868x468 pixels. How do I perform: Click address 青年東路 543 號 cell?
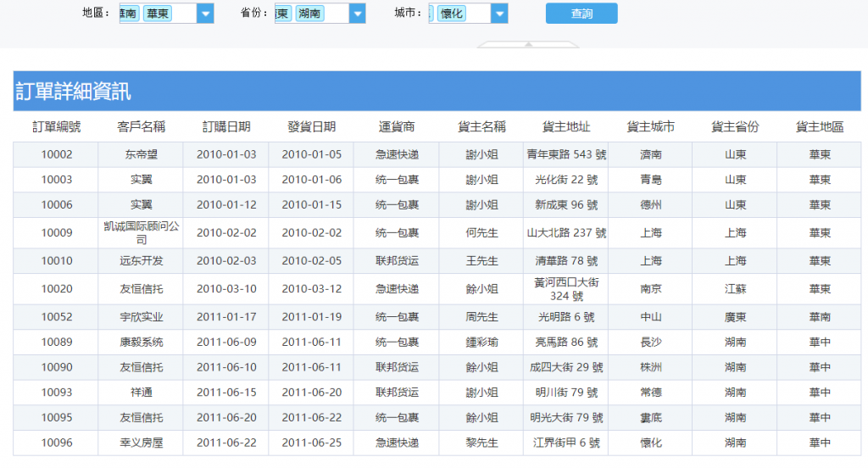[x=565, y=154]
